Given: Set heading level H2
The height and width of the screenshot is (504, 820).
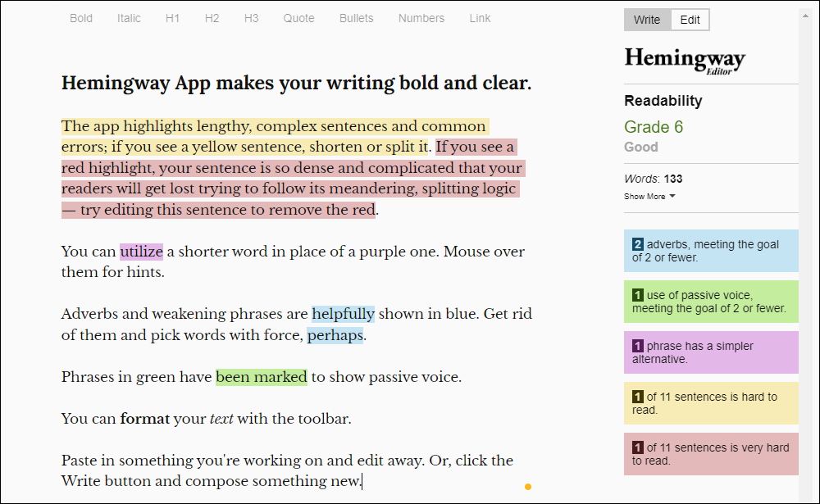Looking at the screenshot, I should pos(212,18).
